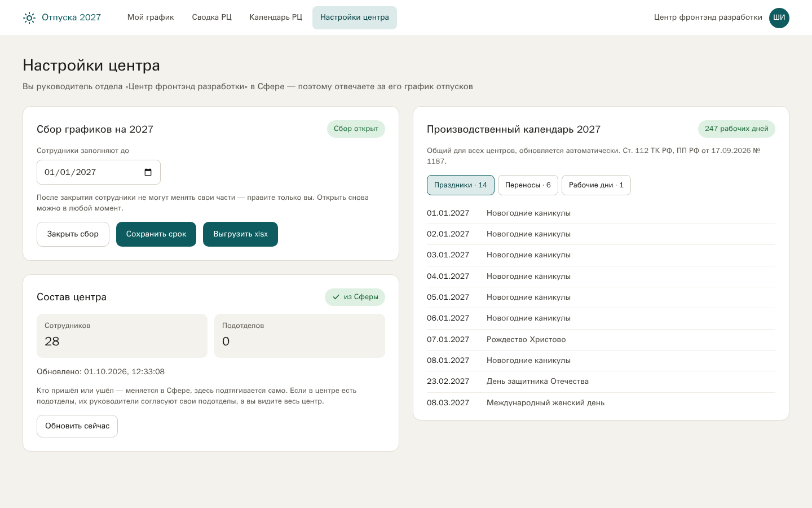
Task: Click the 247 рабочих дней badge
Action: [x=736, y=129]
